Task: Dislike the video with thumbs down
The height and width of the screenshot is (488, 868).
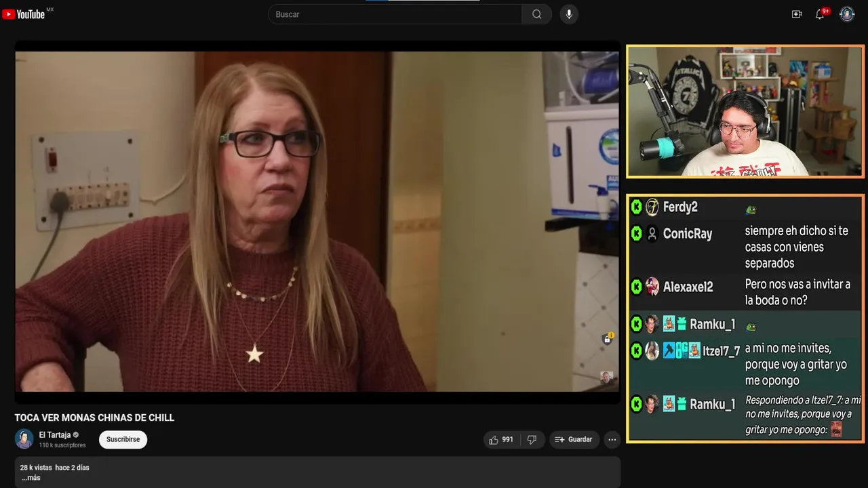Action: (532, 440)
